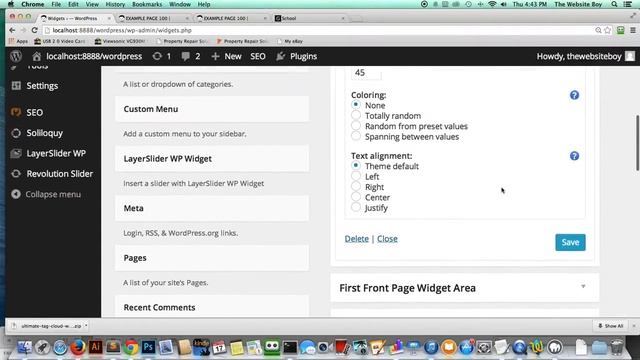Image resolution: width=640 pixels, height=360 pixels.
Task: Open Adobe Illustrator from the dock
Action: tap(96, 347)
